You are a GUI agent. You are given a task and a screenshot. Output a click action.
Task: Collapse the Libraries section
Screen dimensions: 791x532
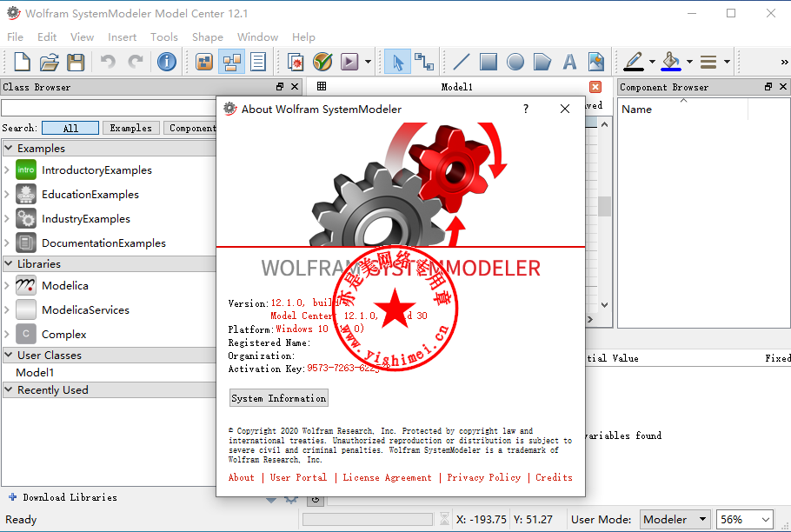pos(9,263)
